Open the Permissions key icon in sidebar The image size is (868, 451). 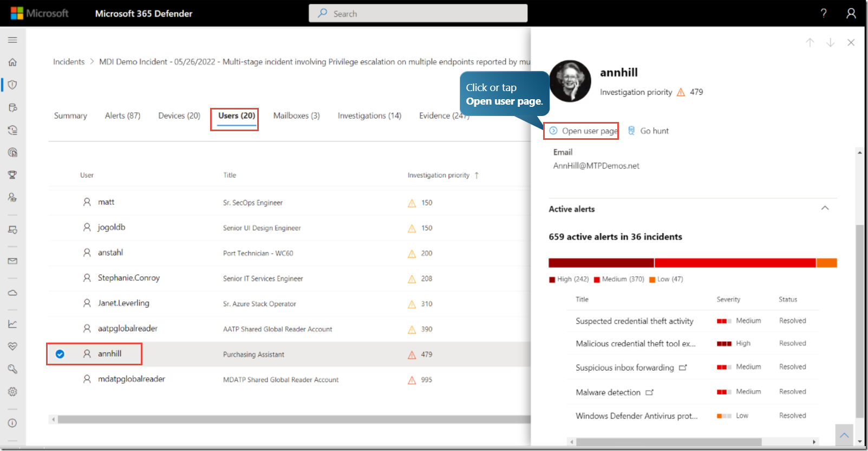tap(12, 369)
